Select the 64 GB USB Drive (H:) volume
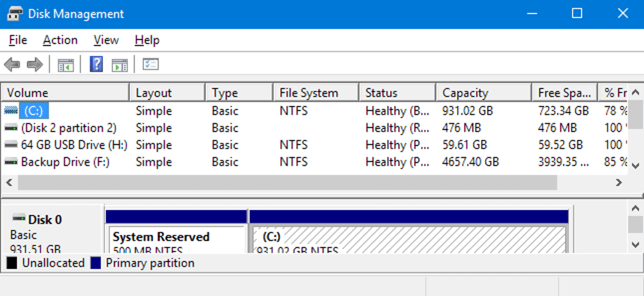This screenshot has height=296, width=644. [73, 145]
